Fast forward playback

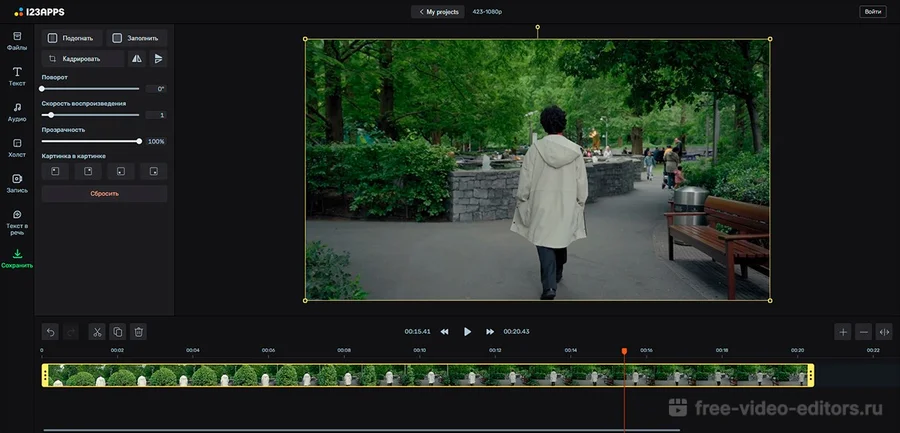click(490, 331)
